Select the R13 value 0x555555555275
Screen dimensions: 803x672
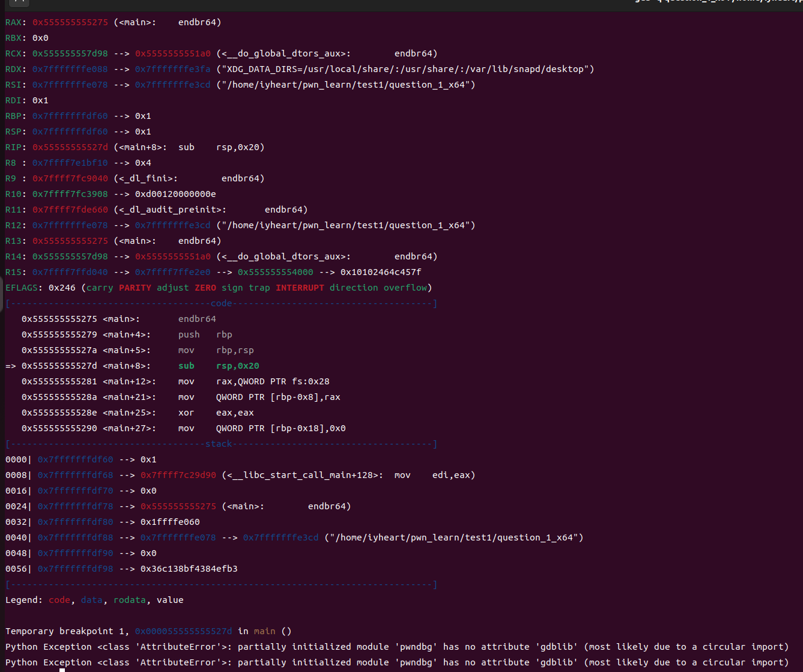pos(70,241)
